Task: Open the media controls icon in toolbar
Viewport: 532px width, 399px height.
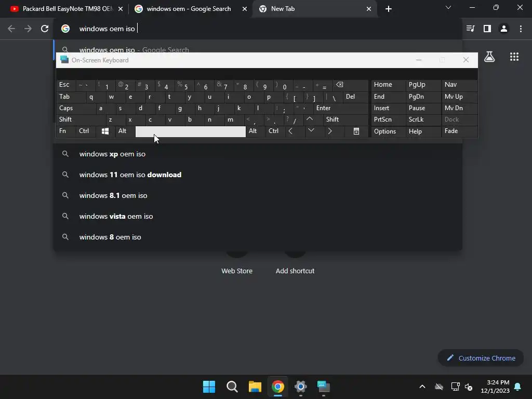Action: [470, 29]
